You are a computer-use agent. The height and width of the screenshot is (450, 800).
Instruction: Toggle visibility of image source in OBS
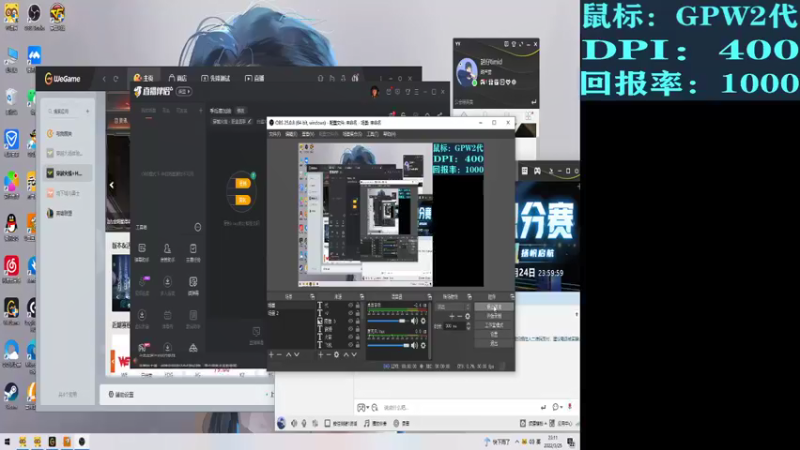(351, 321)
